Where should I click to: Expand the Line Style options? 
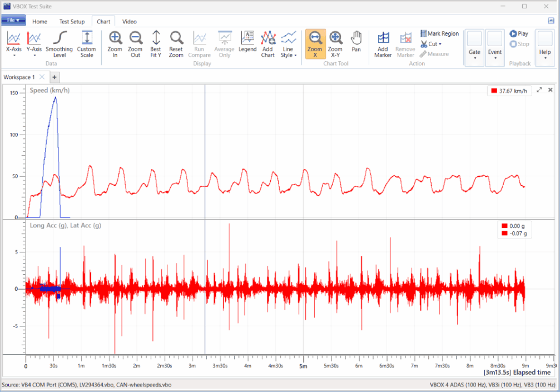point(289,44)
